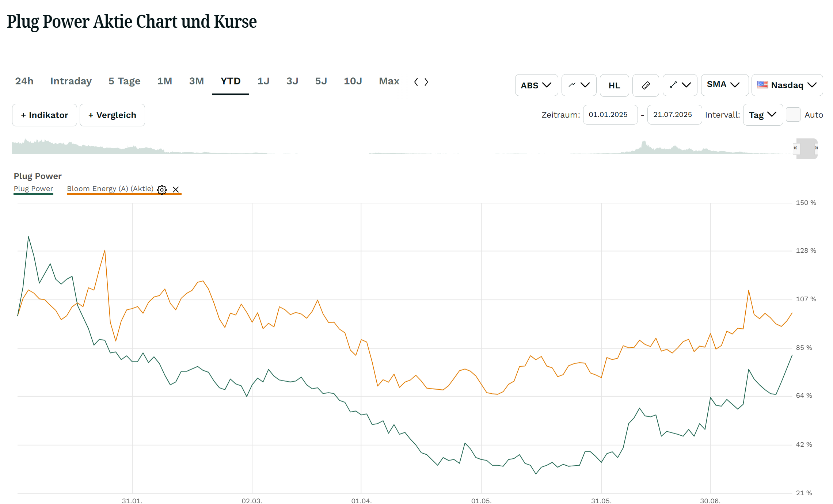Go to next time period arrow

(x=426, y=82)
